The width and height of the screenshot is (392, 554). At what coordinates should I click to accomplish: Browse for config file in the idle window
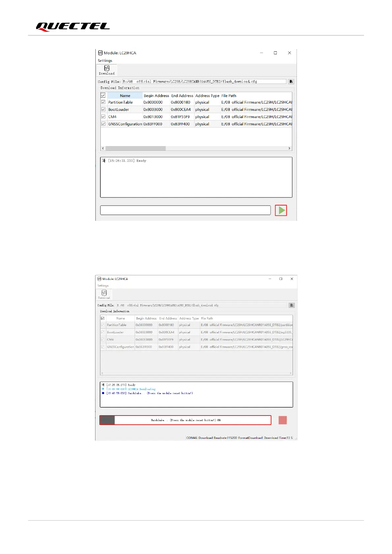[291, 82]
